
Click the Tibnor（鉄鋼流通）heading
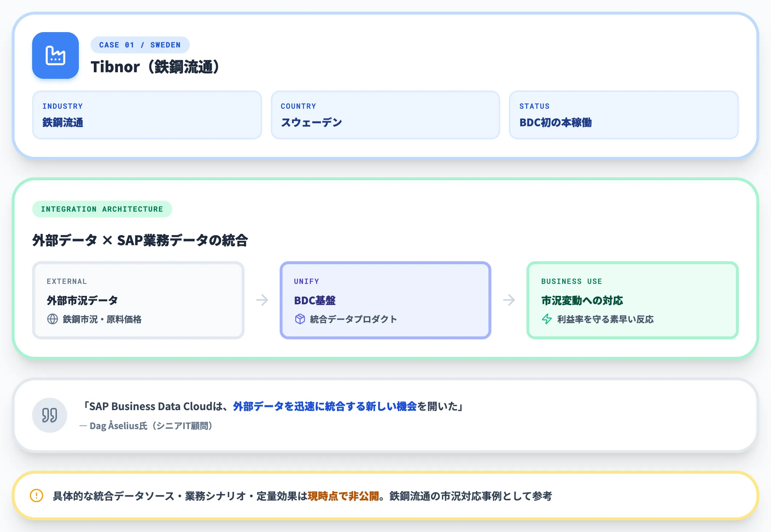(x=155, y=67)
